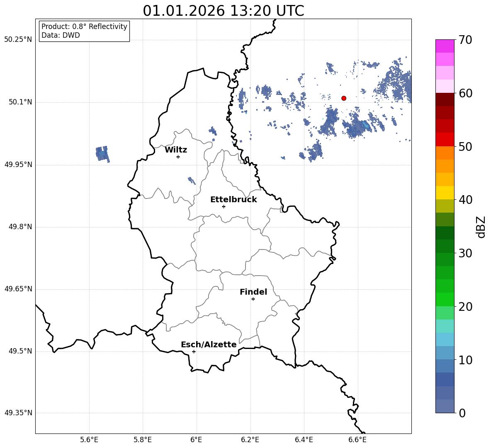Screen dimensions: 491x448
Task: Click the 50.25°N latitude label
Action: [18, 40]
